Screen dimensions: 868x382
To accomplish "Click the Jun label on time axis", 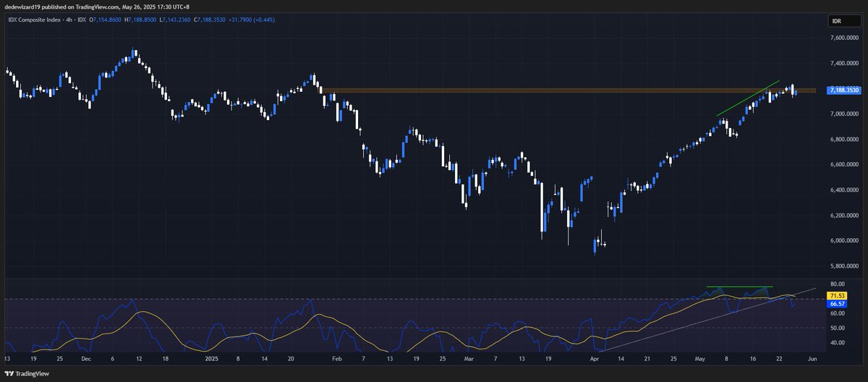I will [x=812, y=358].
